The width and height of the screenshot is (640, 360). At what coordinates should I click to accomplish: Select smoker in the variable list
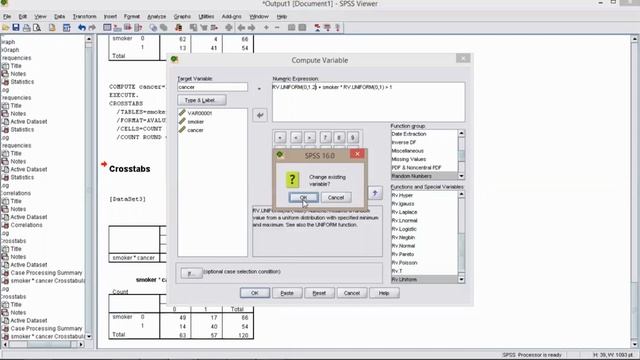[x=196, y=122]
